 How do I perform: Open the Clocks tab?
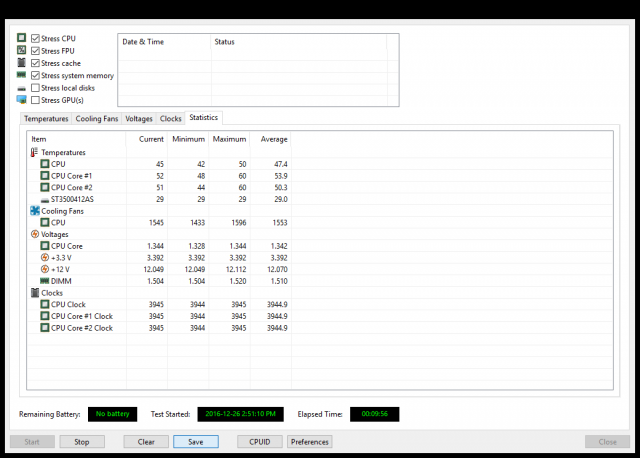[171, 118]
